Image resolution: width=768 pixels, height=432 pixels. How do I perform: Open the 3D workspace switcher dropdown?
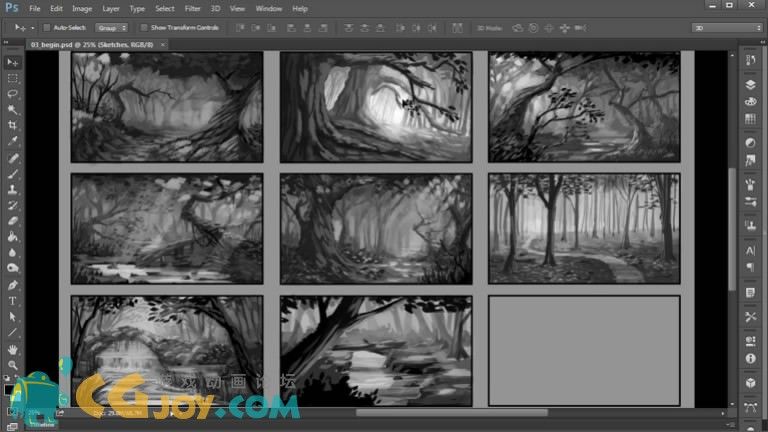tap(727, 28)
